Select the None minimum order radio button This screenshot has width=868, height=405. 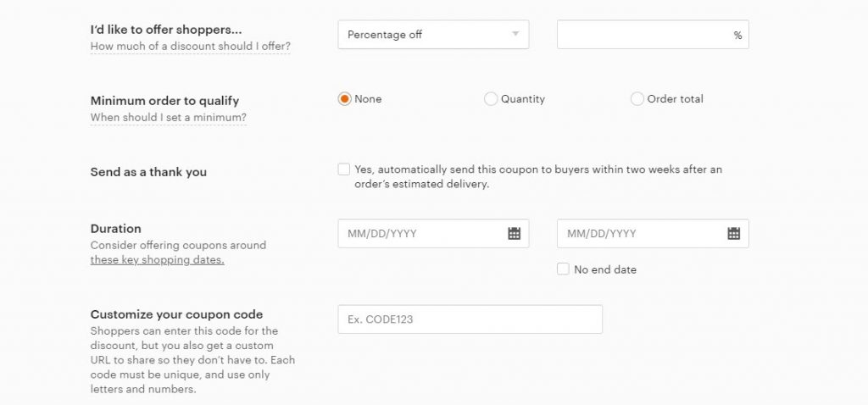[344, 99]
